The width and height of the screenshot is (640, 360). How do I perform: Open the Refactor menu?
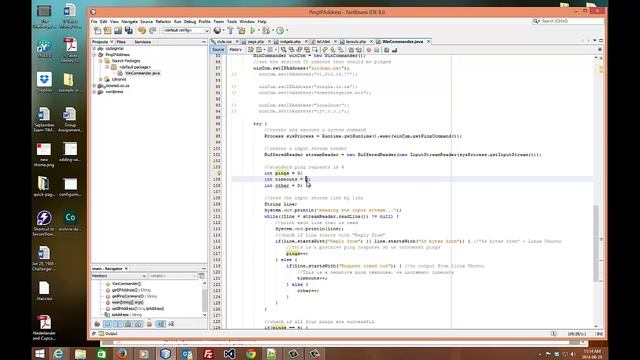tap(163, 21)
